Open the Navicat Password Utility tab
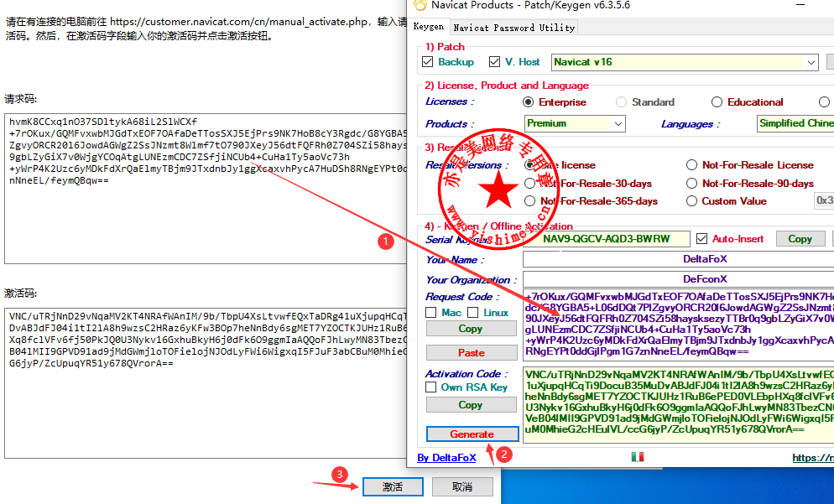834x504 pixels. 513,28
